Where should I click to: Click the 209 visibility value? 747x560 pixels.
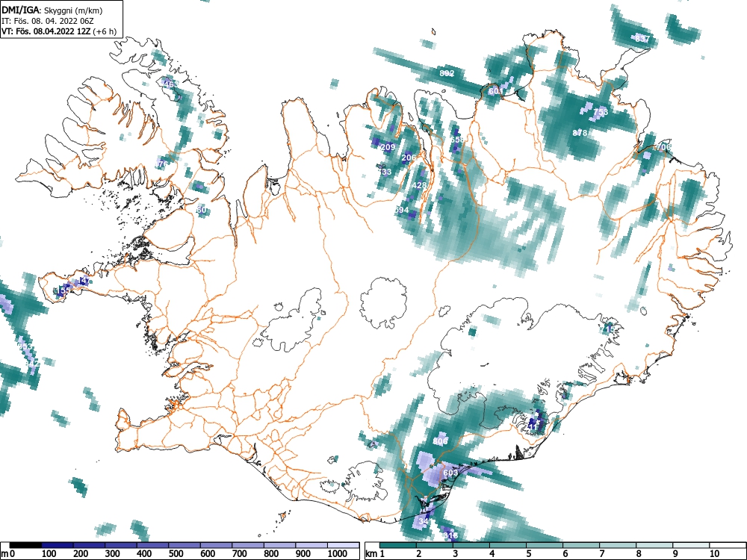point(388,147)
